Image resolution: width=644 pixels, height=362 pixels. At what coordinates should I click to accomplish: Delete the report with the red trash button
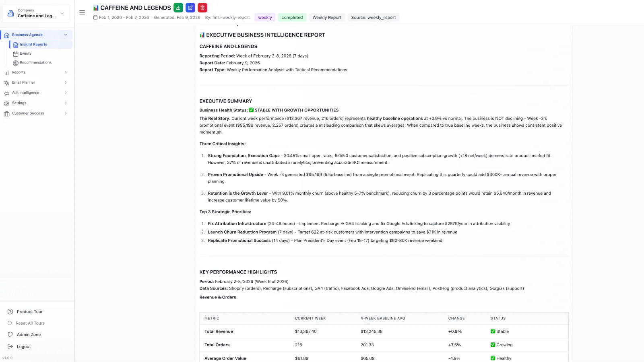coord(202,8)
